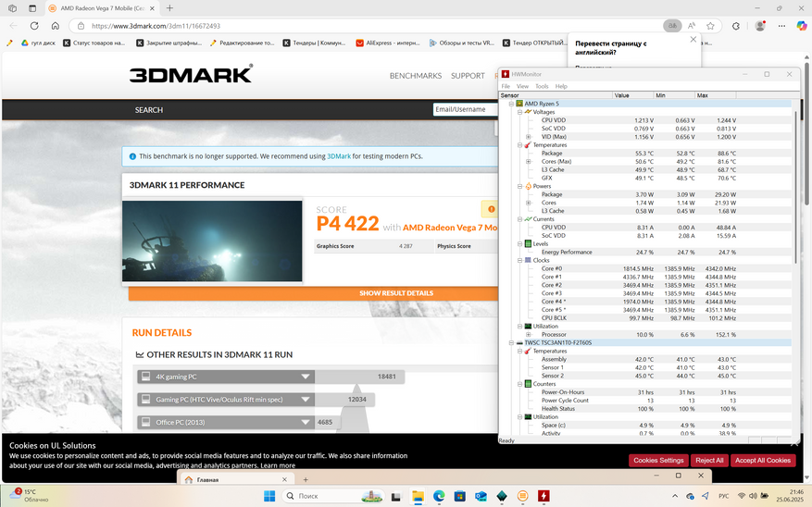Focus the Email/Username input field
The width and height of the screenshot is (812, 507).
465,109
